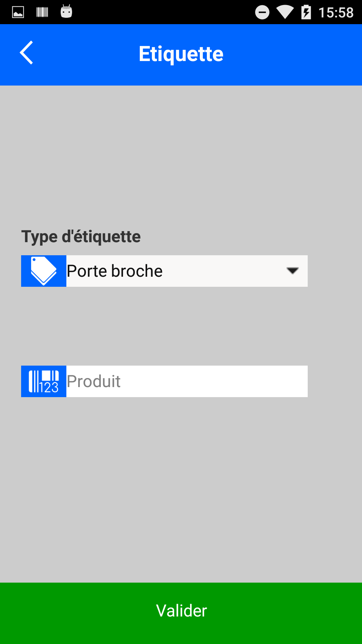Tap the battery charging status icon

[x=306, y=12]
